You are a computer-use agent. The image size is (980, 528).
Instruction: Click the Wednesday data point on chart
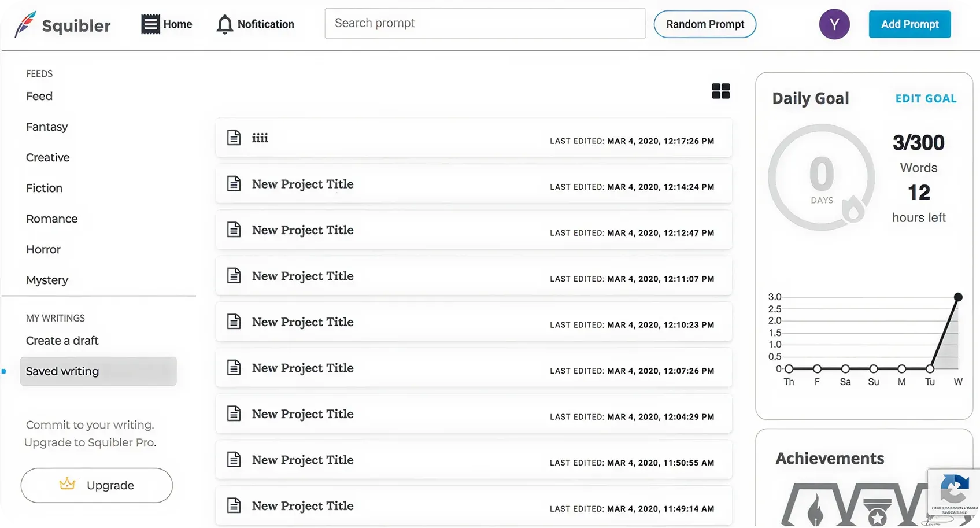click(x=958, y=297)
